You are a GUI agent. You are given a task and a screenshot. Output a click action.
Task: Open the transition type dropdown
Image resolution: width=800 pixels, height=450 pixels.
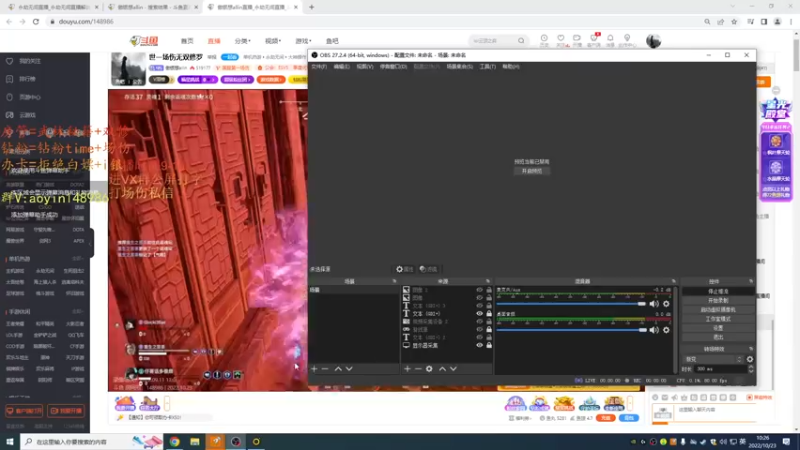pos(713,359)
